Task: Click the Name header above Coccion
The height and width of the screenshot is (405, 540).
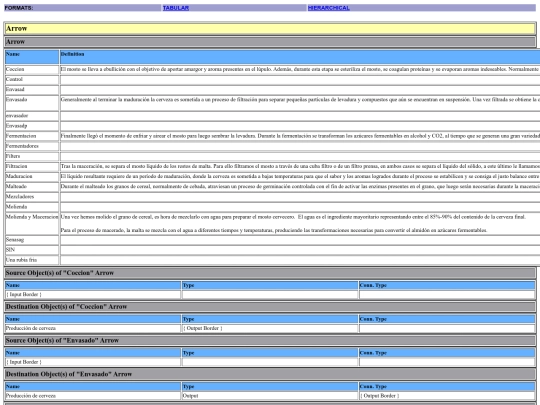Action: (x=32, y=57)
